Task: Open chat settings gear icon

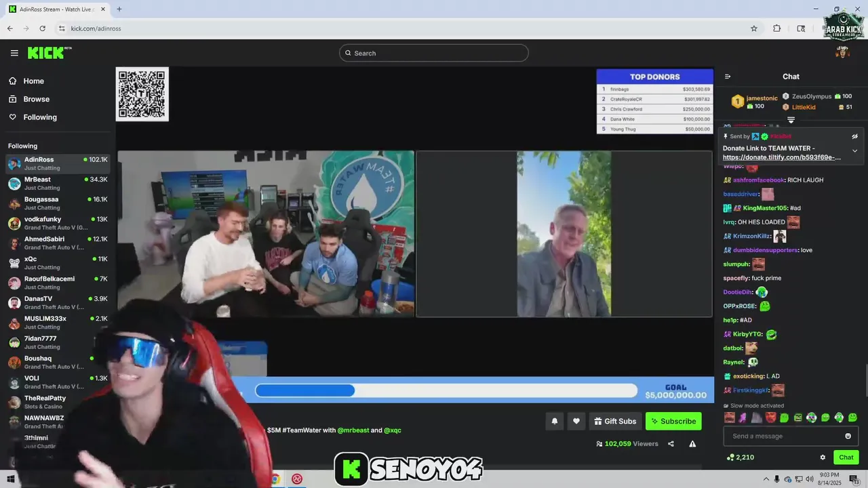Action: click(823, 457)
